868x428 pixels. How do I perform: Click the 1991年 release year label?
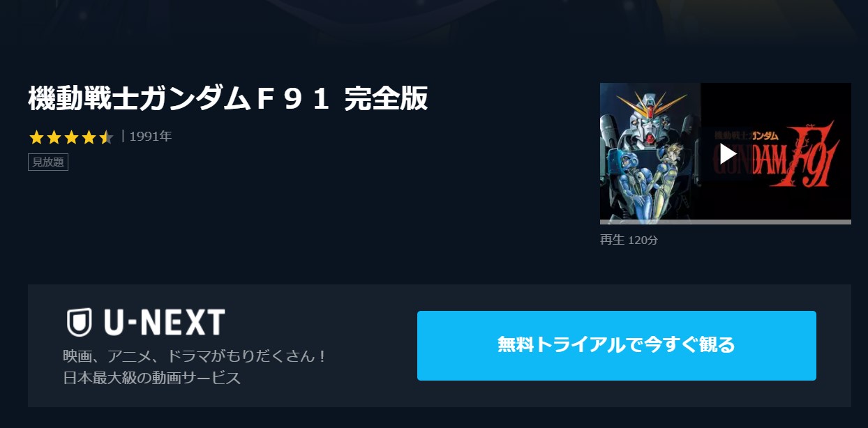[151, 137]
